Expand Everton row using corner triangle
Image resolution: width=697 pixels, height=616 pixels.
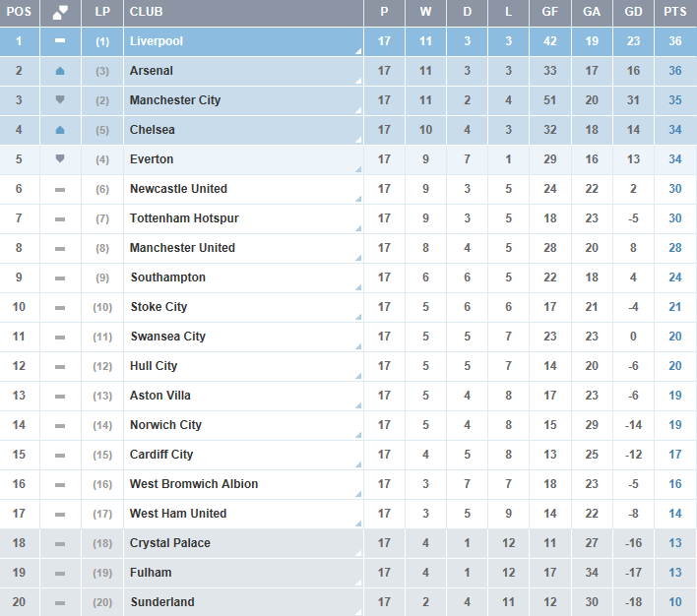357,168
